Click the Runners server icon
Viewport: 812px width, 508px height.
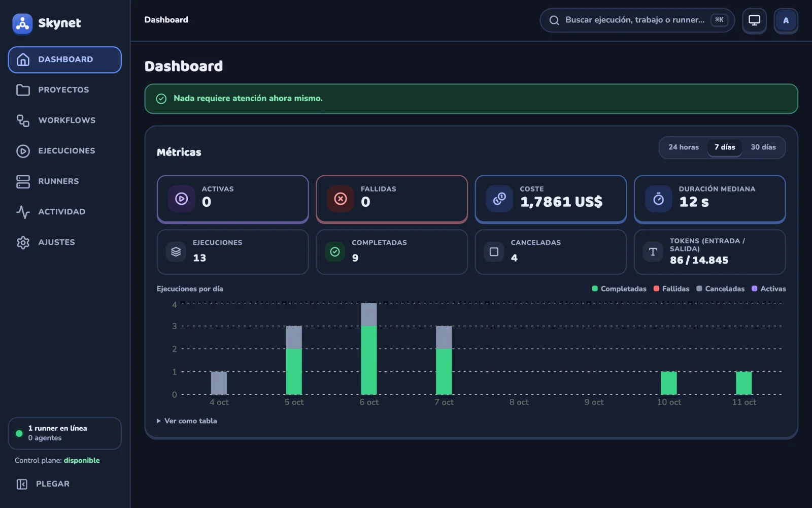23,181
